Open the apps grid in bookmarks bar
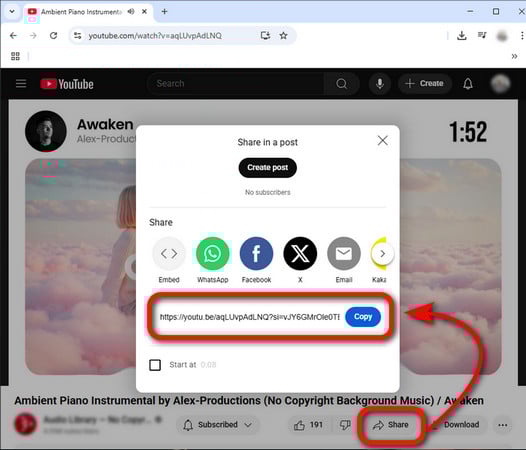 pyautogui.click(x=15, y=56)
